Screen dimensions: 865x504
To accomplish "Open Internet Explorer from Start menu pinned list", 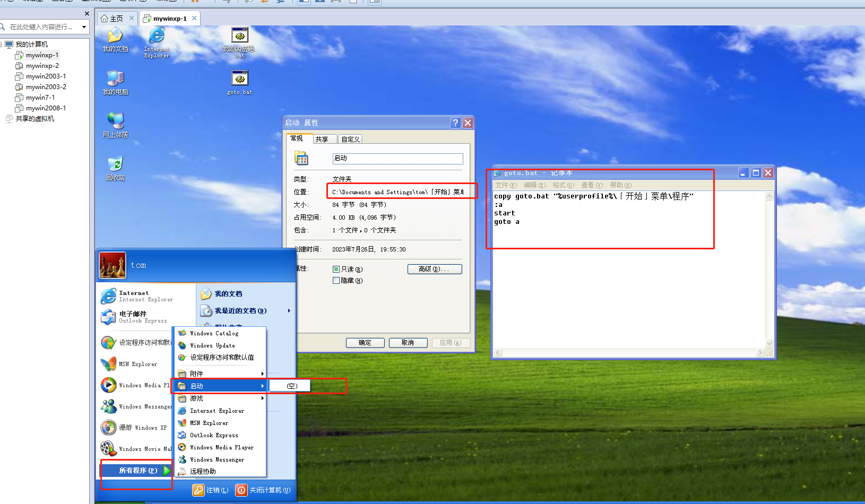I will coord(146,296).
